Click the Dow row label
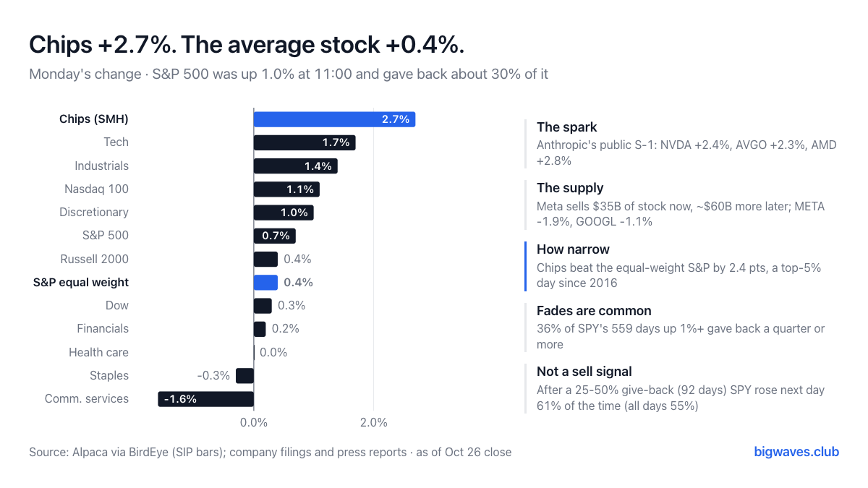 (117, 305)
